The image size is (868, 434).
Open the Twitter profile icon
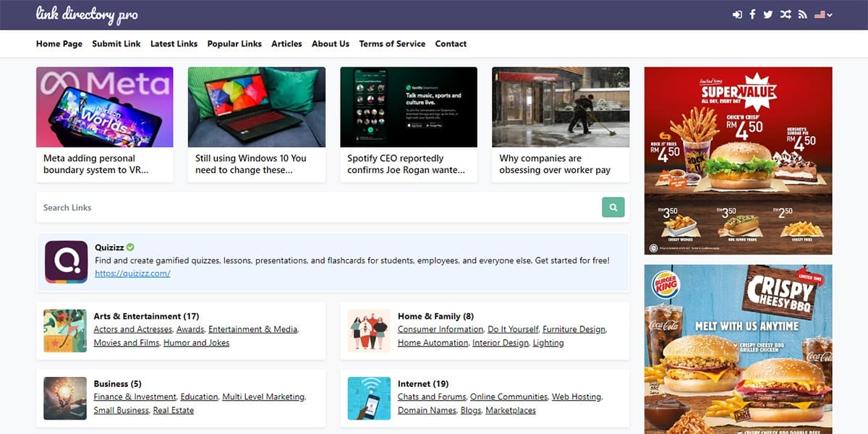(767, 14)
